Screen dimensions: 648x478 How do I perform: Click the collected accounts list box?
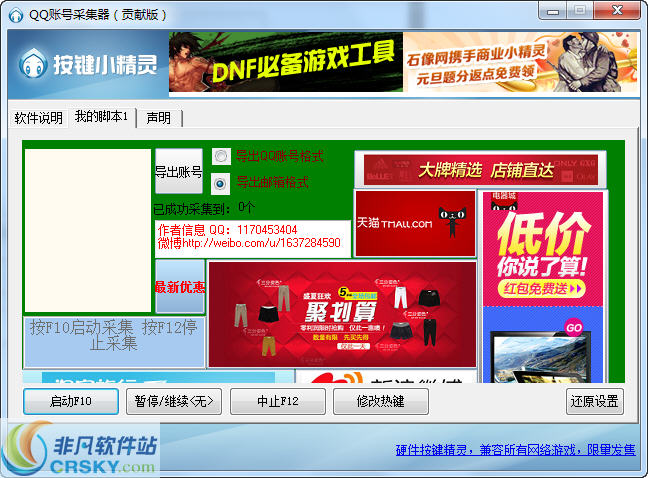[88, 231]
